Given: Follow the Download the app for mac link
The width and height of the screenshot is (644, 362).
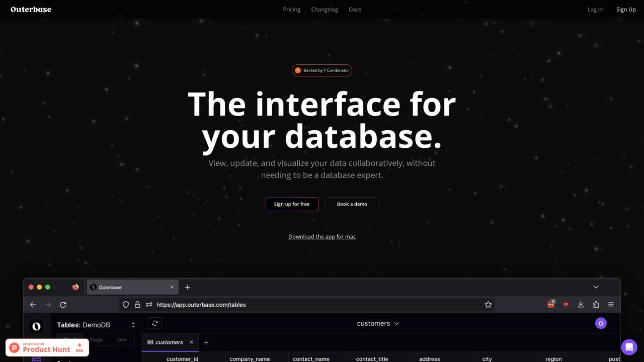Looking at the screenshot, I should [322, 236].
